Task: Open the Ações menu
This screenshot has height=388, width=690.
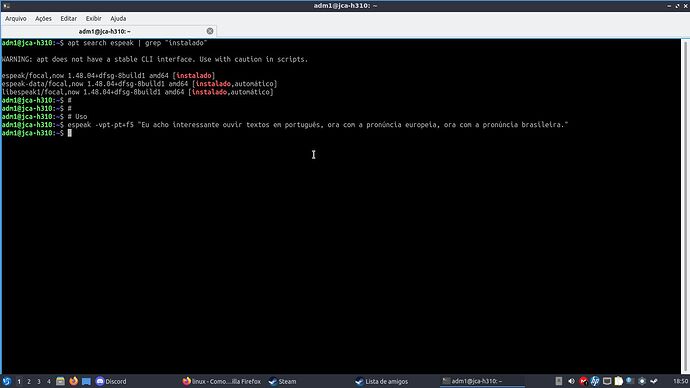Action: click(43, 18)
